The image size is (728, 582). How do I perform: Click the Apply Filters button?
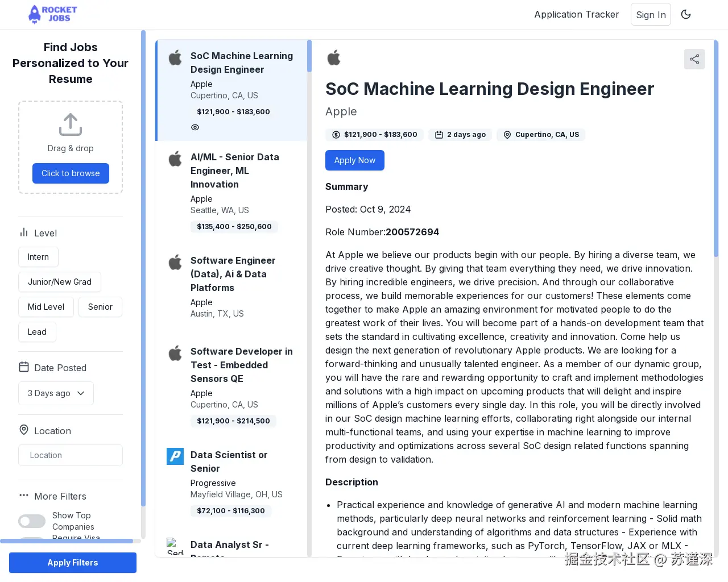click(73, 563)
